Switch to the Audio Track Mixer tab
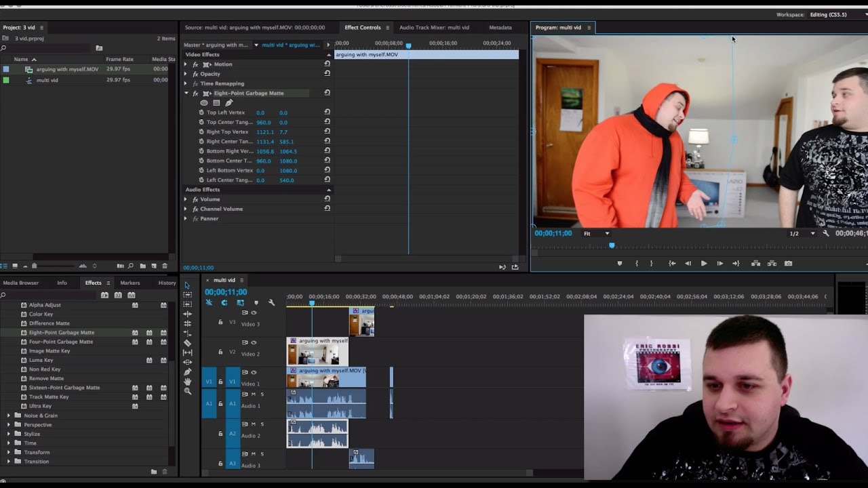Screen dimensions: 868x488 point(434,27)
